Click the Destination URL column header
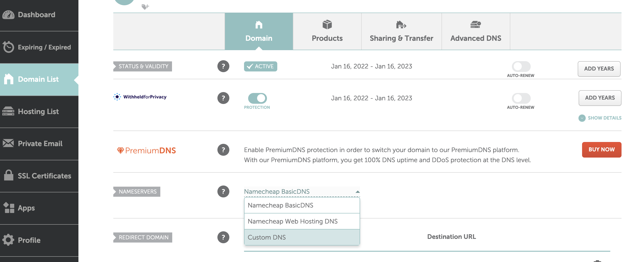Image resolution: width=644 pixels, height=262 pixels. coord(451,237)
